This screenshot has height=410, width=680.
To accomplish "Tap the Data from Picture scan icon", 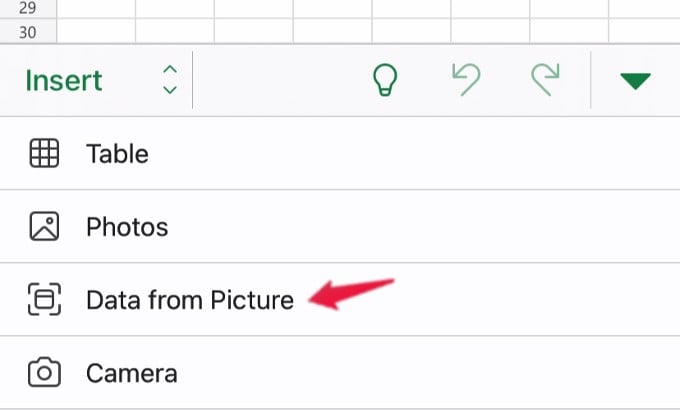I will [x=44, y=299].
